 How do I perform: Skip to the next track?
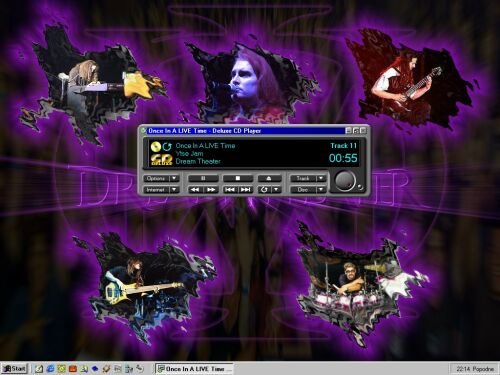pyautogui.click(x=245, y=190)
